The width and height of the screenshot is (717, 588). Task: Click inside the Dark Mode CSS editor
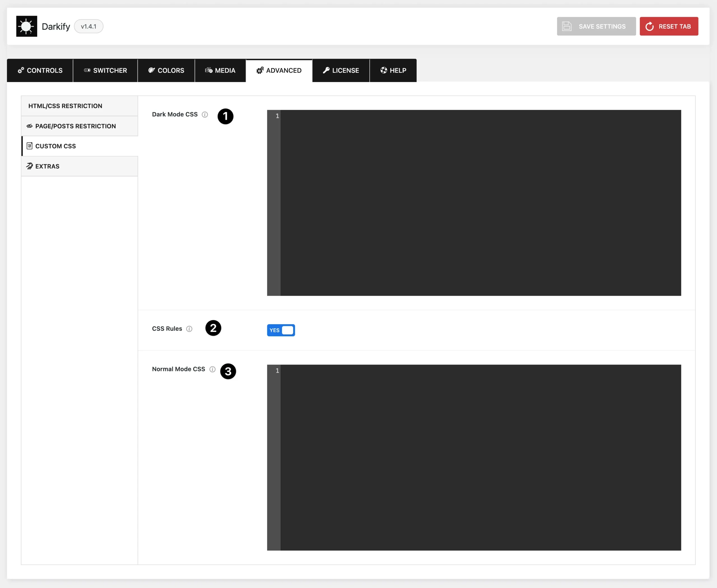480,202
